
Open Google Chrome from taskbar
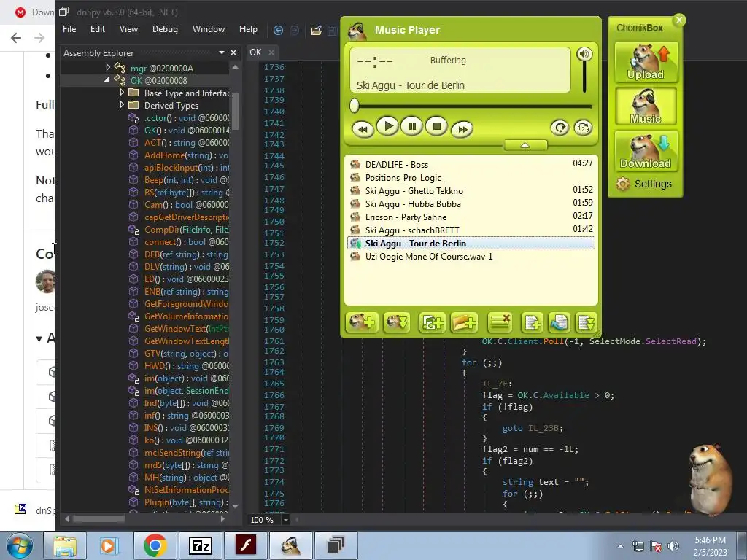tap(155, 545)
